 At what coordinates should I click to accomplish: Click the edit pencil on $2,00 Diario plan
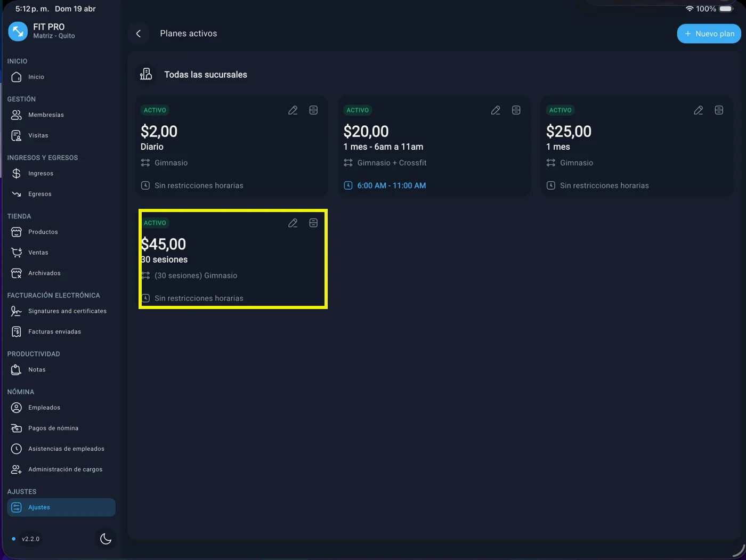pyautogui.click(x=293, y=110)
